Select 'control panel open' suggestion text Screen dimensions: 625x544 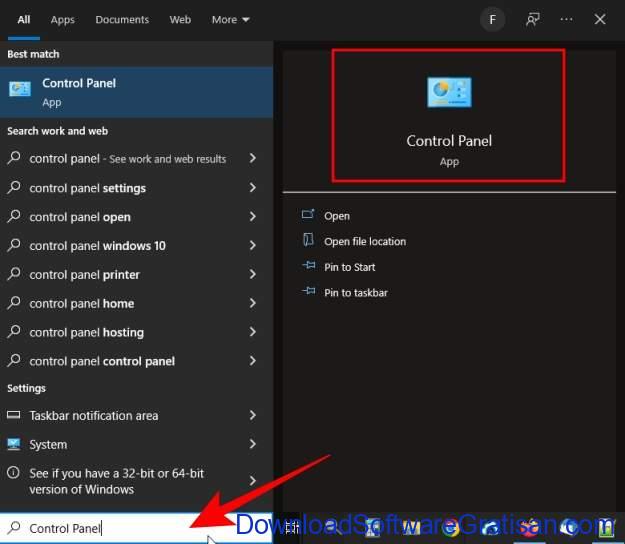80,217
